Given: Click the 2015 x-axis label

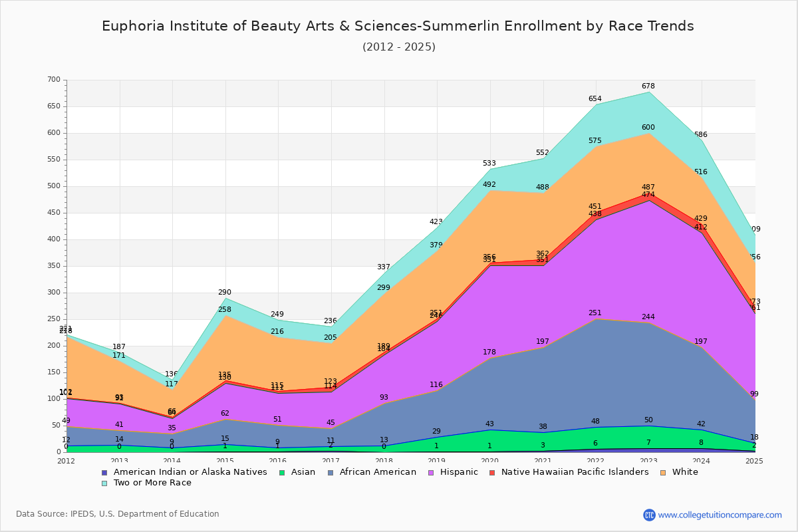Looking at the screenshot, I should [x=225, y=461].
